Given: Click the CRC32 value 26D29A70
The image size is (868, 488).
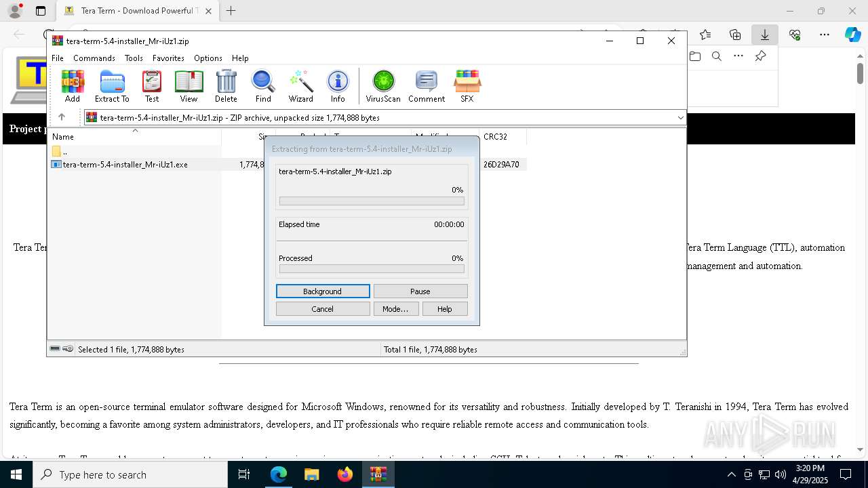Looking at the screenshot, I should tap(501, 164).
